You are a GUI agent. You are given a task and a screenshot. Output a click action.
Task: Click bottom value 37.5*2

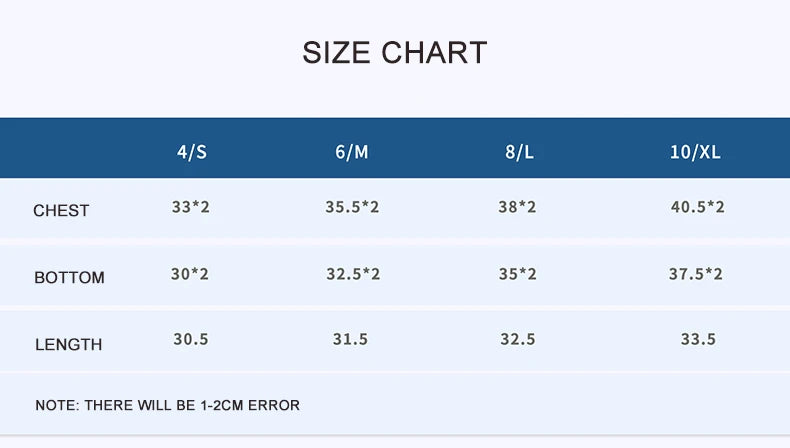[695, 274]
